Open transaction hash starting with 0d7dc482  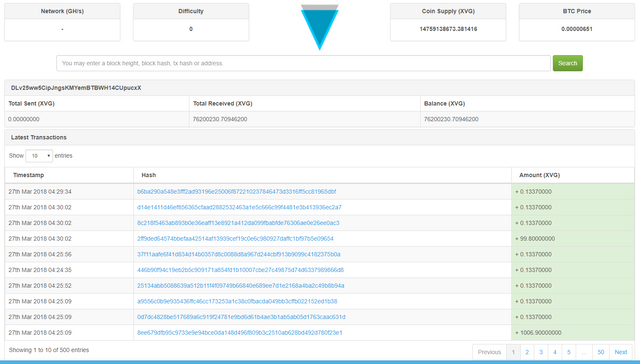point(241,317)
